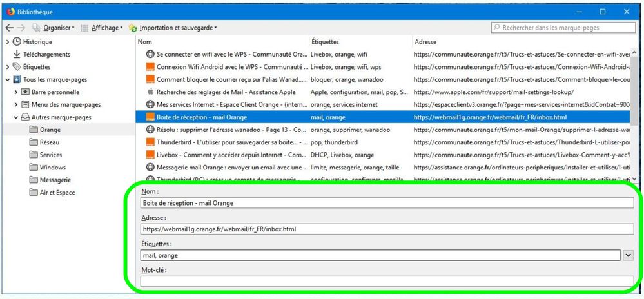Viewport: 644px width, 299px height.
Task: Select 'Thunderbird - L'utiliser pour sauvegarder' bookmark
Action: [232, 142]
